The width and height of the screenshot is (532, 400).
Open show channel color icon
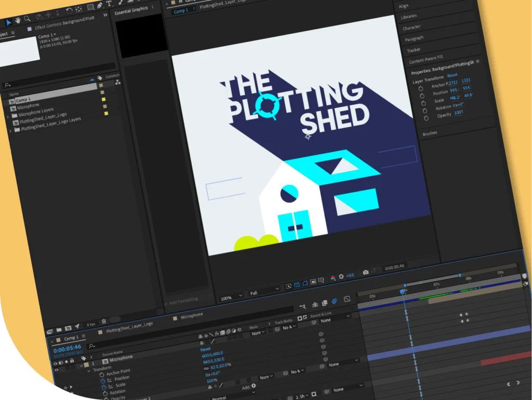tap(333, 278)
